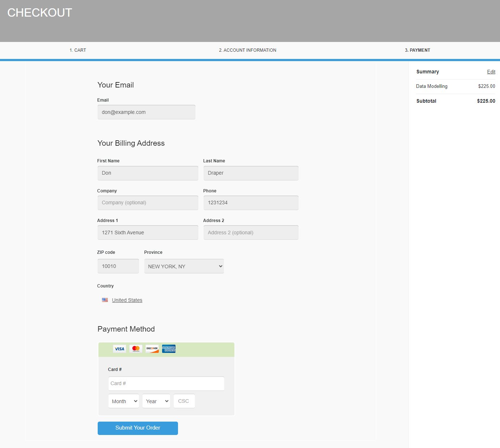This screenshot has height=448, width=500.
Task: Focus the Company optional field
Action: (148, 203)
